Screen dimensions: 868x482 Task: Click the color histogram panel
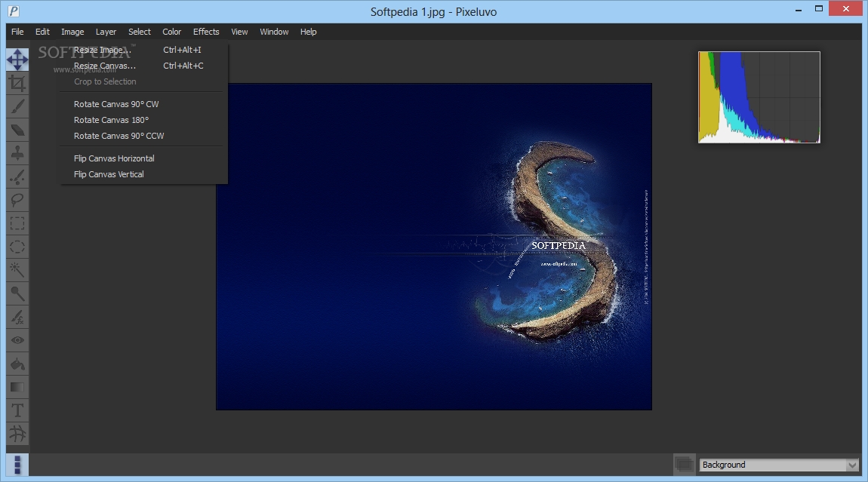pyautogui.click(x=759, y=97)
